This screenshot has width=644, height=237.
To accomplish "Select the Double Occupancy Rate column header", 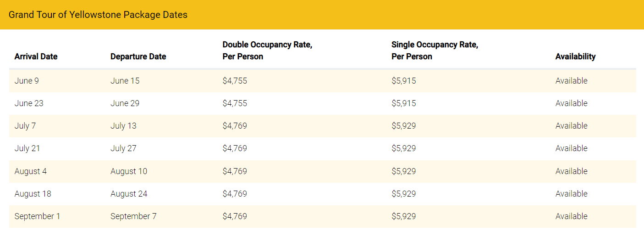I will [x=267, y=51].
